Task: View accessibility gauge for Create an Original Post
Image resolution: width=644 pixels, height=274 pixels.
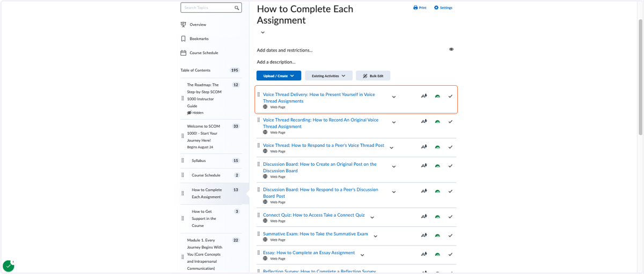Action: coord(437,166)
